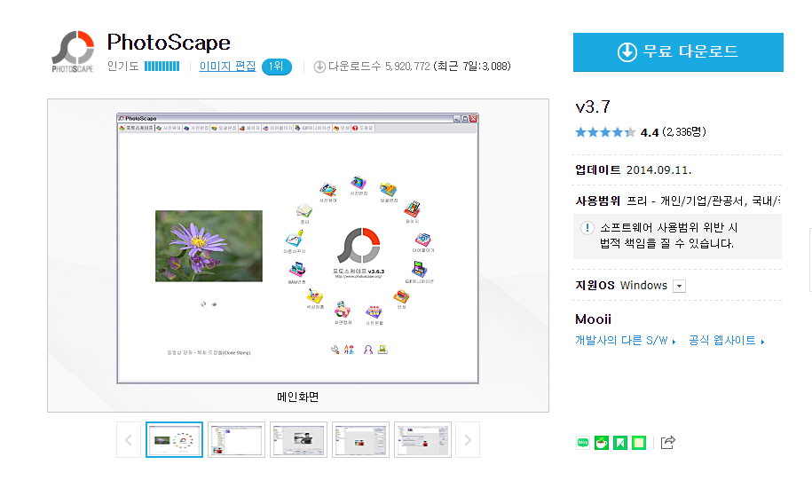This screenshot has width=812, height=504.
Task: Click the large PhotoScape logo in preview center
Action: tap(359, 246)
